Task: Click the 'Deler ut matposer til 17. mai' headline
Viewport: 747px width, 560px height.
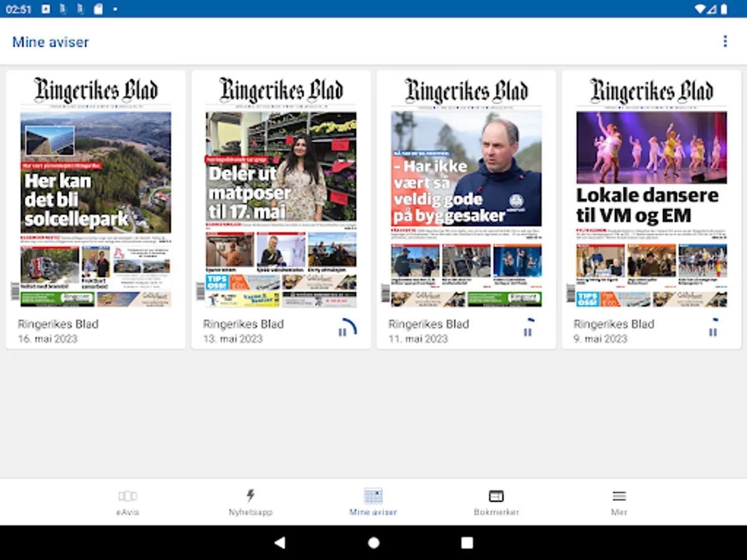Action: (x=249, y=193)
